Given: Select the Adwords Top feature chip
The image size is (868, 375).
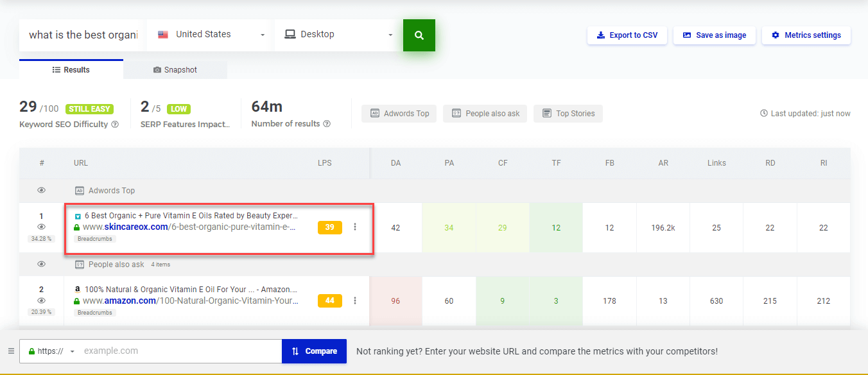Looking at the screenshot, I should point(399,114).
